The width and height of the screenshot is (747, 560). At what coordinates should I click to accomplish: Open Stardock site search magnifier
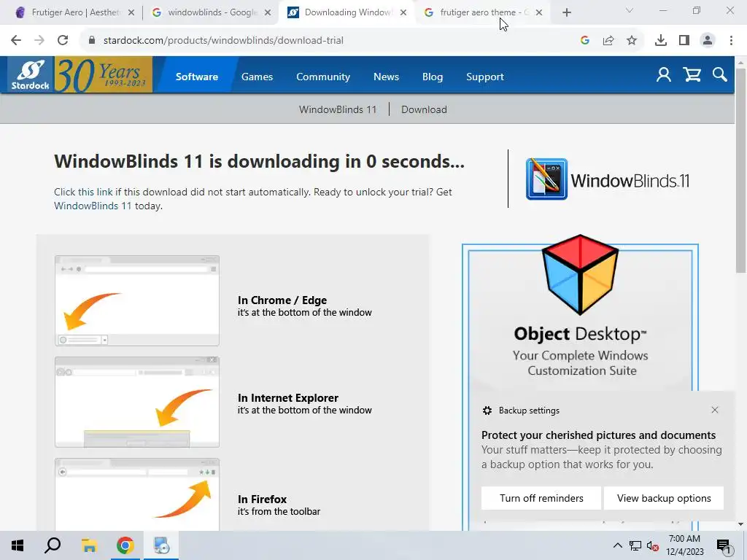coord(720,75)
